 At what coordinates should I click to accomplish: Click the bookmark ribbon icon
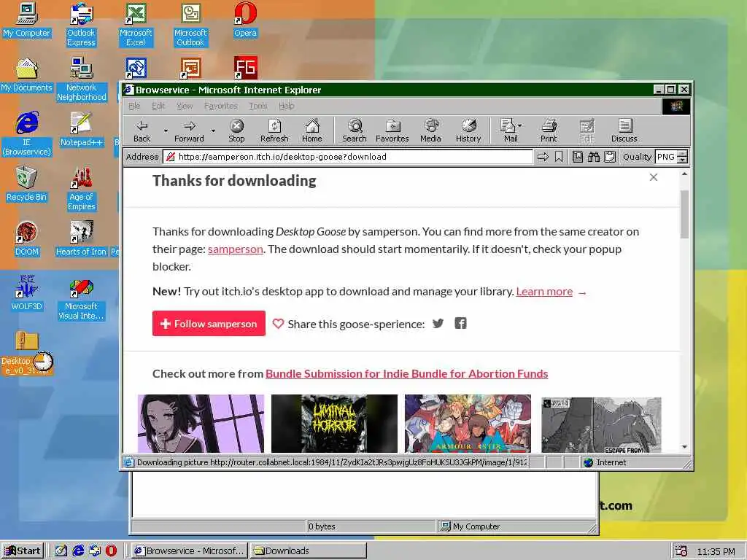coord(559,157)
